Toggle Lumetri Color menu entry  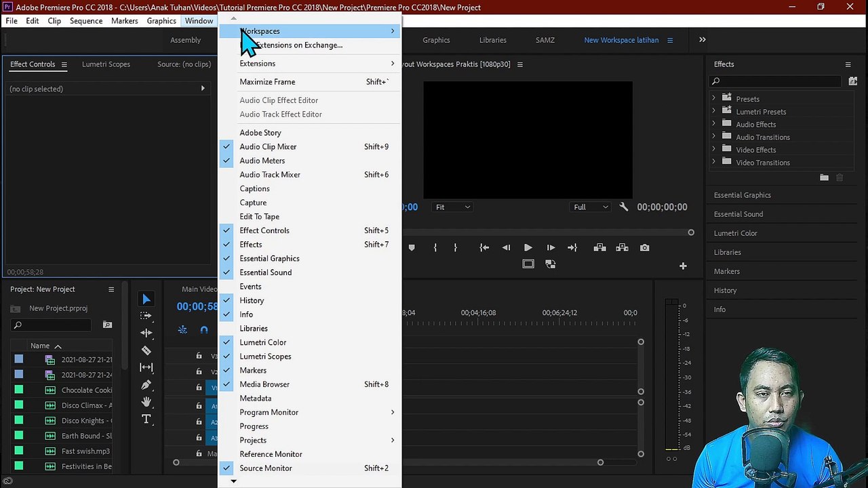click(310, 342)
